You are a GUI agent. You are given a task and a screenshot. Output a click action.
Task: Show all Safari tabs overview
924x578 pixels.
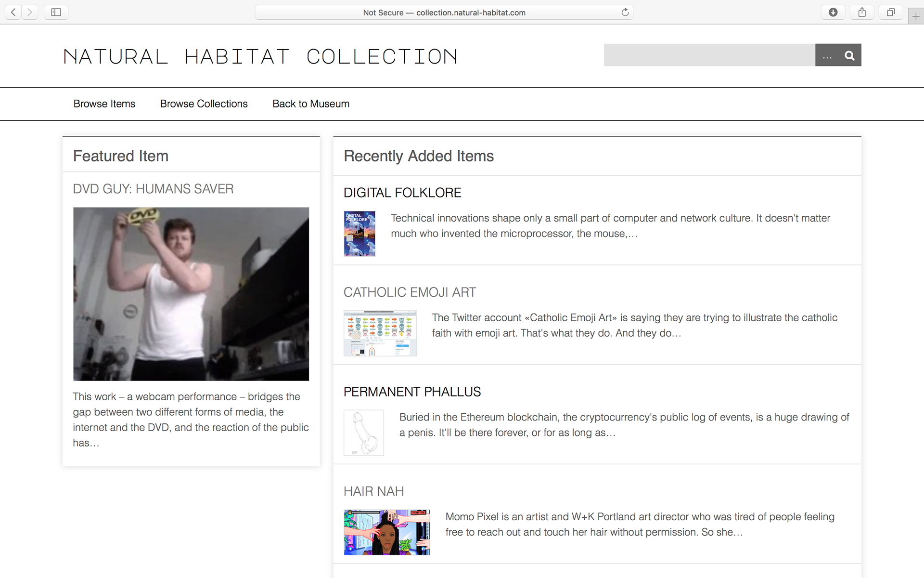(891, 12)
